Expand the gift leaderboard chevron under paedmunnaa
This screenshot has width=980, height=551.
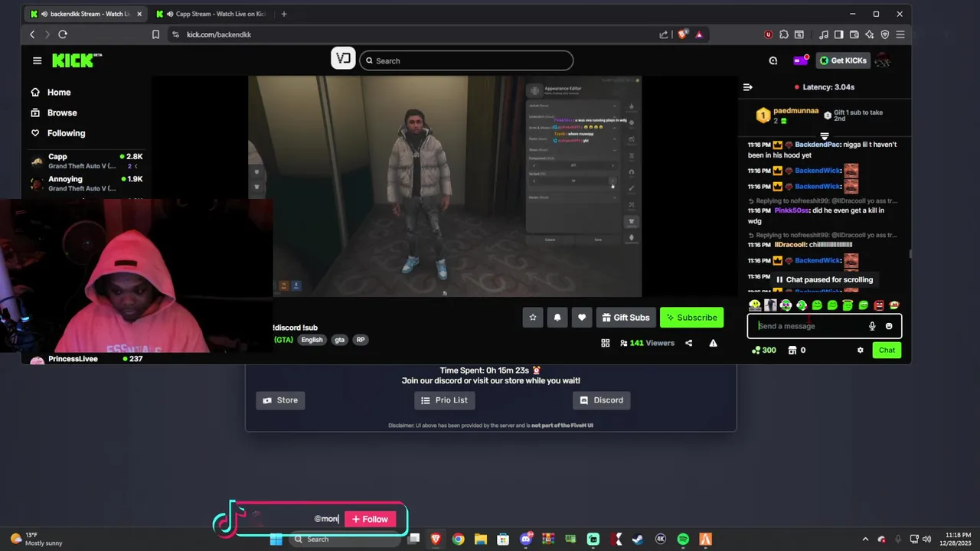[825, 136]
